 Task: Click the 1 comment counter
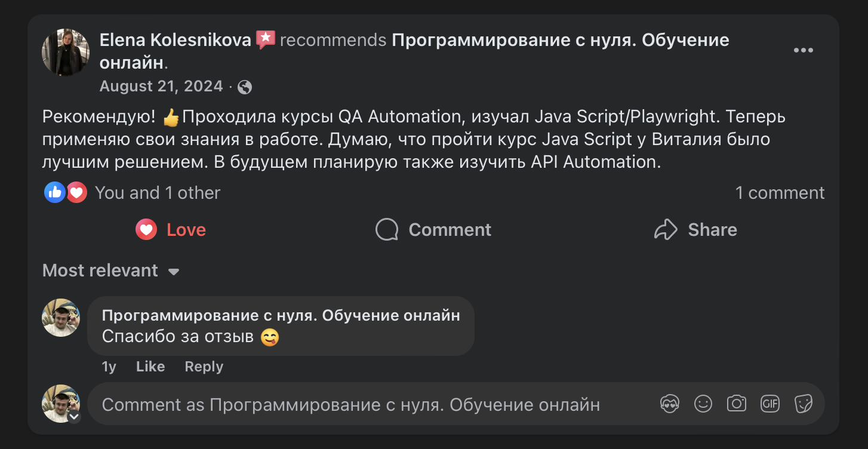780,192
